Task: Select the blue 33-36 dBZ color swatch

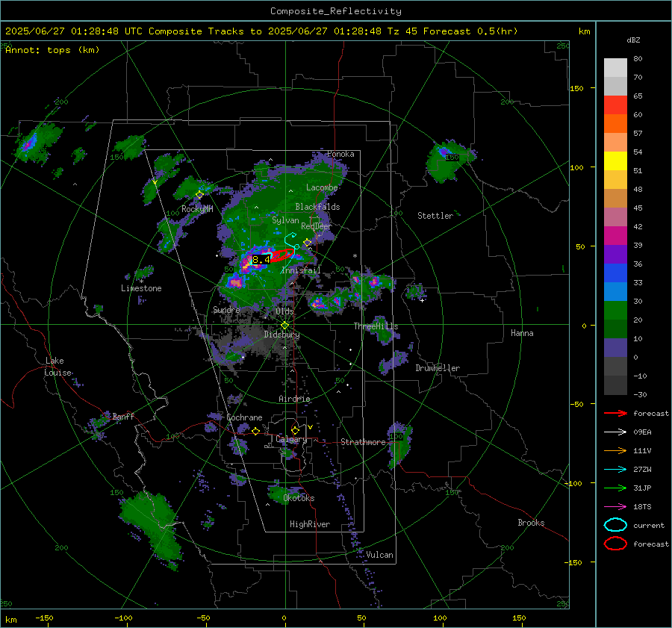Action: click(x=615, y=273)
